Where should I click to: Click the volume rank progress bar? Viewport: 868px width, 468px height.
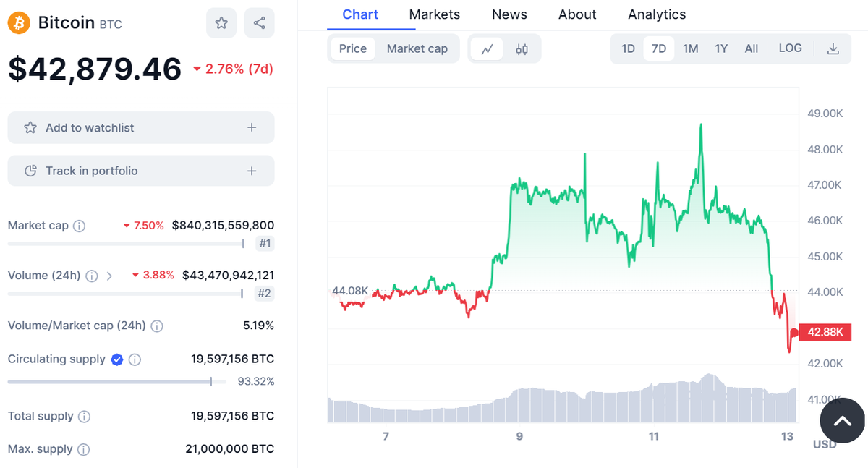tap(126, 294)
